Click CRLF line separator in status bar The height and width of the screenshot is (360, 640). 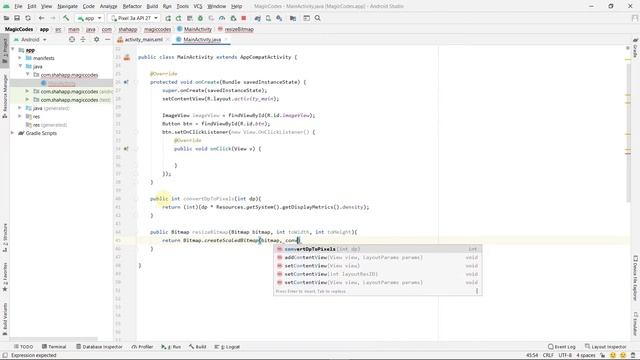[548, 355]
